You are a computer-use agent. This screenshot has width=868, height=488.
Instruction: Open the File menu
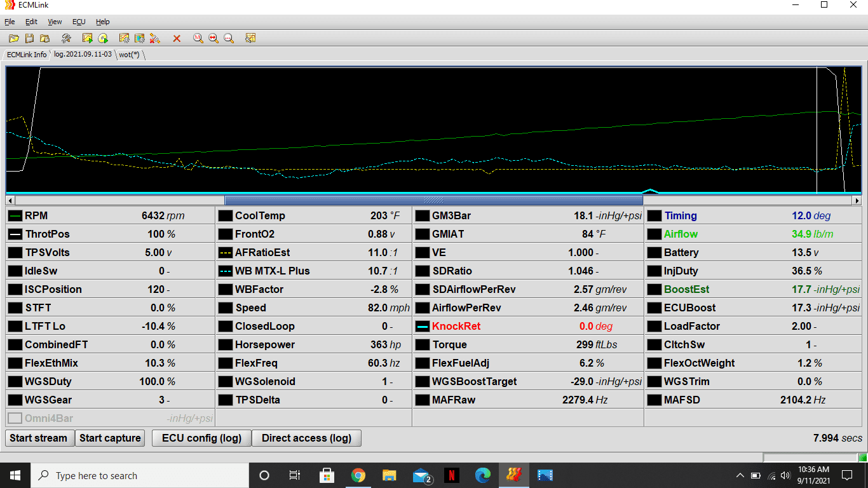10,22
